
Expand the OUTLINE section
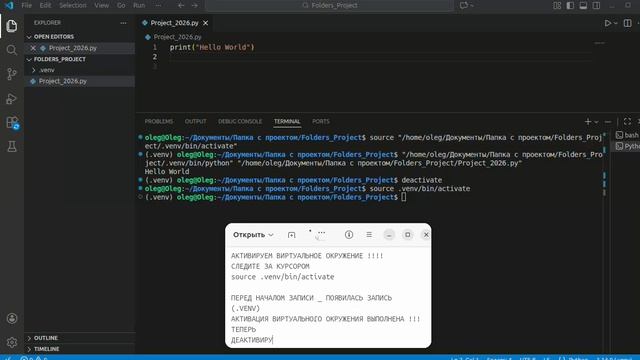coord(46,338)
